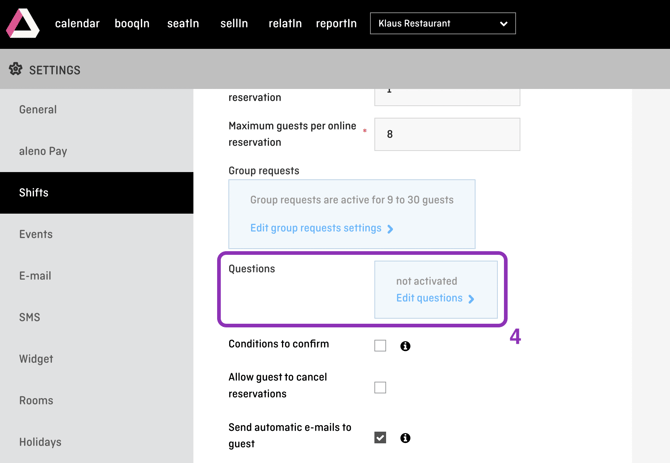
Task: Open the calendar menu
Action: [77, 23]
